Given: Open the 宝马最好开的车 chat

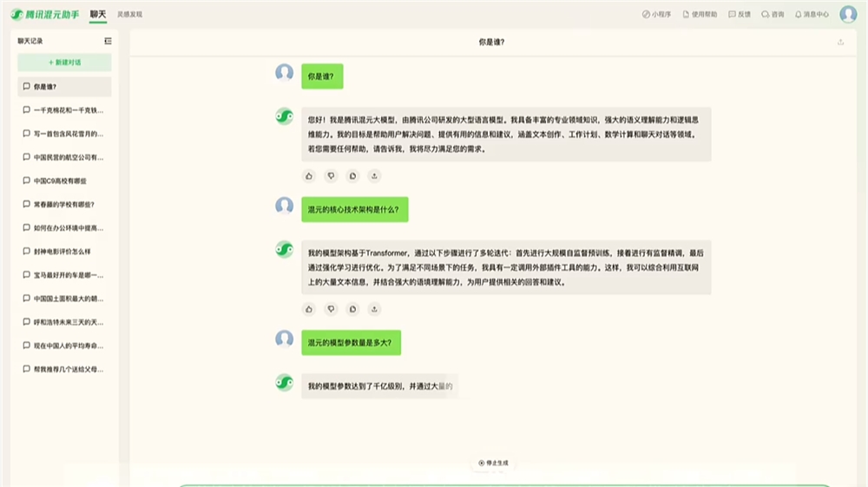Looking at the screenshot, I should coord(64,275).
